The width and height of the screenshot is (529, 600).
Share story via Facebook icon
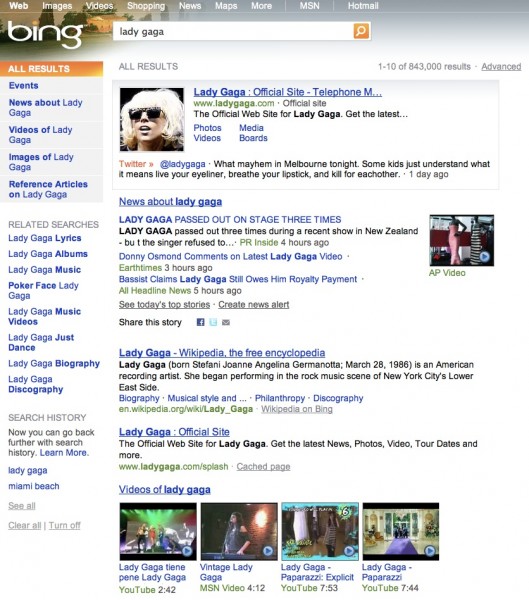point(201,322)
